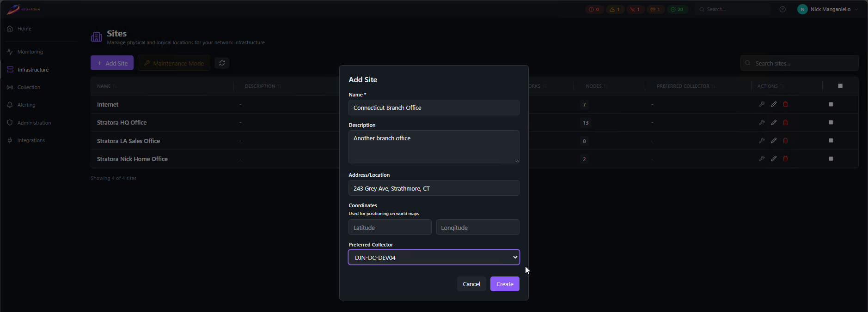Edit Stratora HQ Office with pencil icon
The width and height of the screenshot is (868, 312).
click(774, 122)
